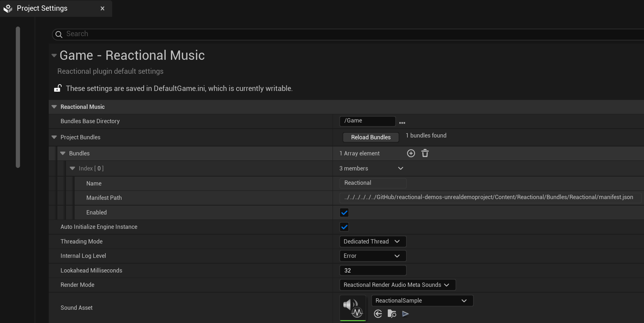Collapse the Index [0] element
The width and height of the screenshot is (644, 323).
pyautogui.click(x=72, y=168)
